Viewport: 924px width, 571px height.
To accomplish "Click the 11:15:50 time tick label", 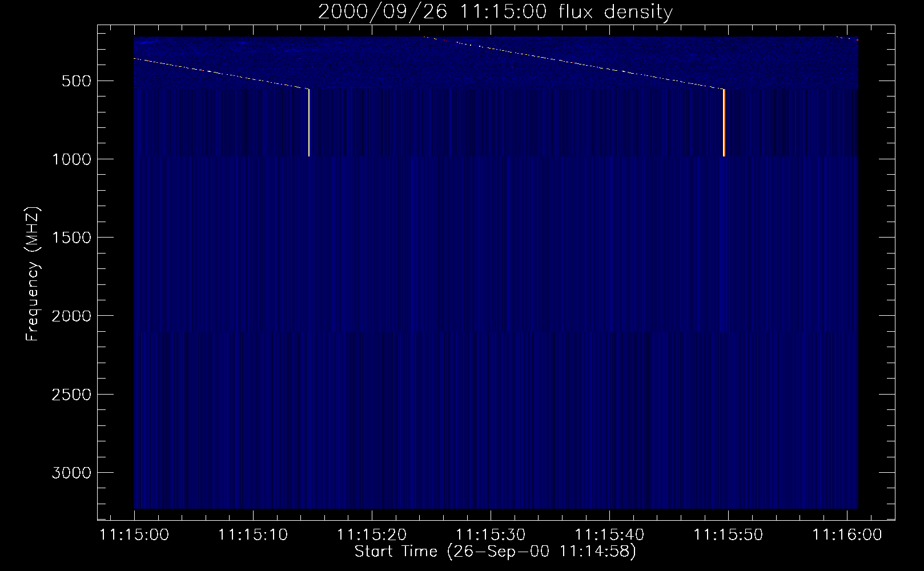I will [x=728, y=535].
